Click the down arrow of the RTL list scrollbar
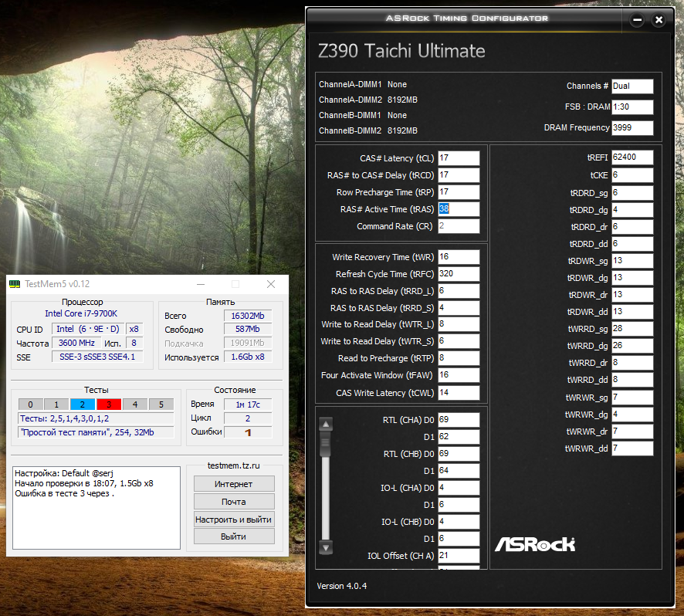684x616 pixels. (326, 547)
